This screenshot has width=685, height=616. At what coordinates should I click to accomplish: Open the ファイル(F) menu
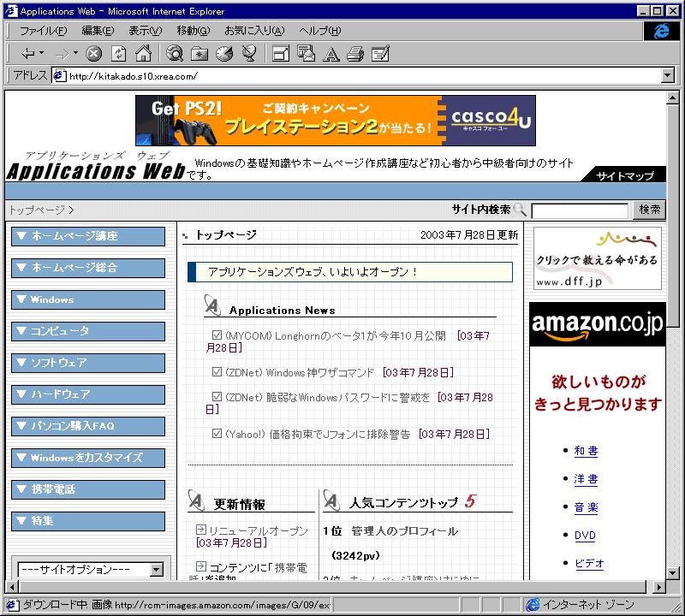click(44, 31)
